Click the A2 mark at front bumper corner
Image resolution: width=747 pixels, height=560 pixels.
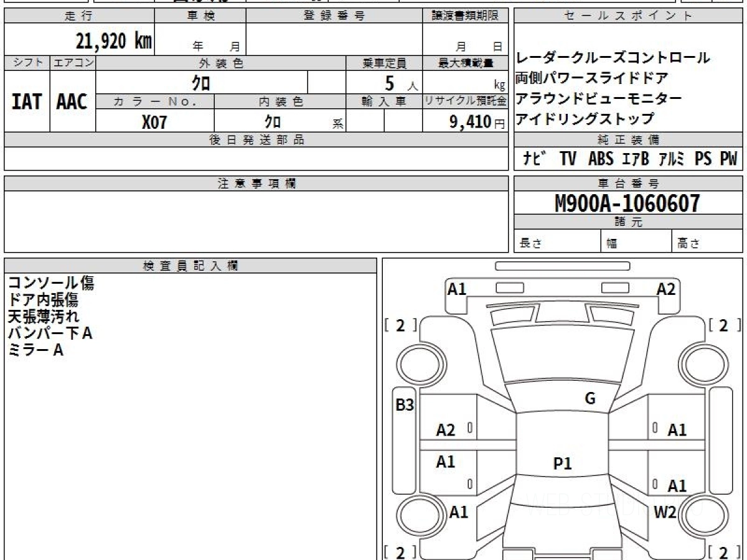click(x=666, y=289)
